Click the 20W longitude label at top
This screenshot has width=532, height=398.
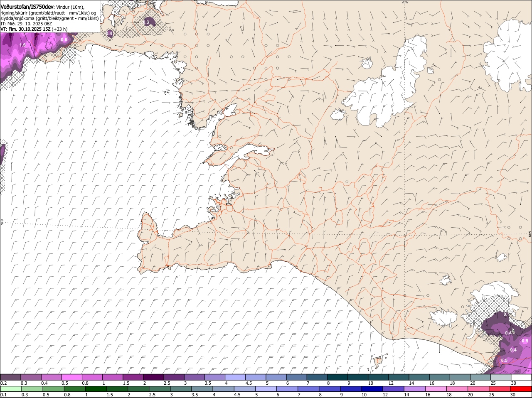(405, 2)
